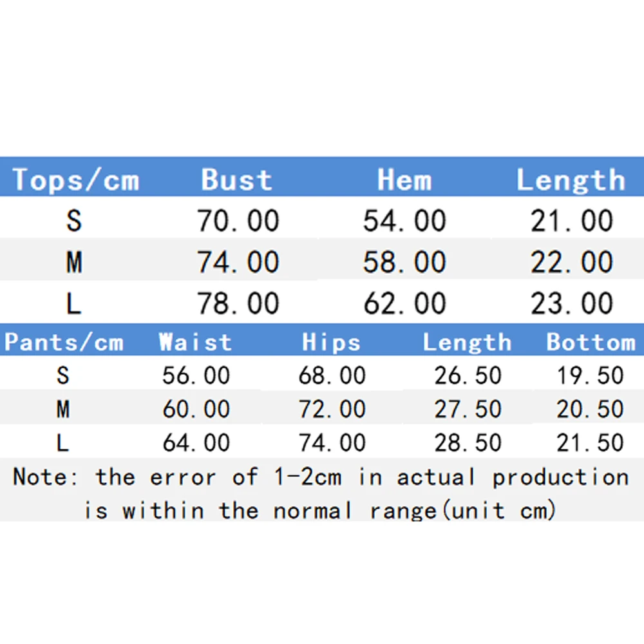This screenshot has width=644, height=644.
Task: Select the Bust column header
Action: tap(236, 180)
